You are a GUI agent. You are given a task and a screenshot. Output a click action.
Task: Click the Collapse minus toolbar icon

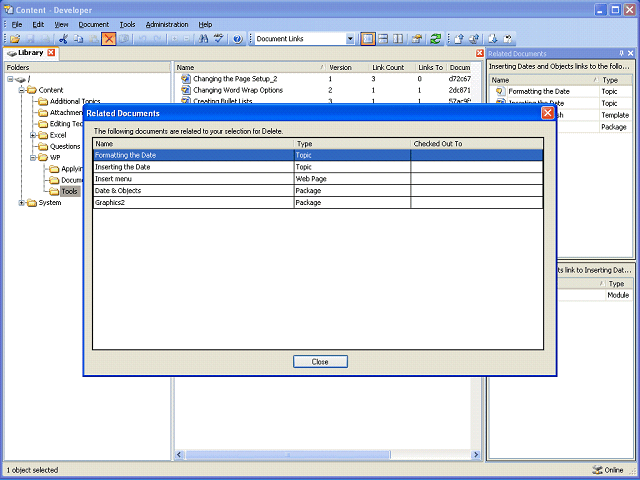click(187, 39)
